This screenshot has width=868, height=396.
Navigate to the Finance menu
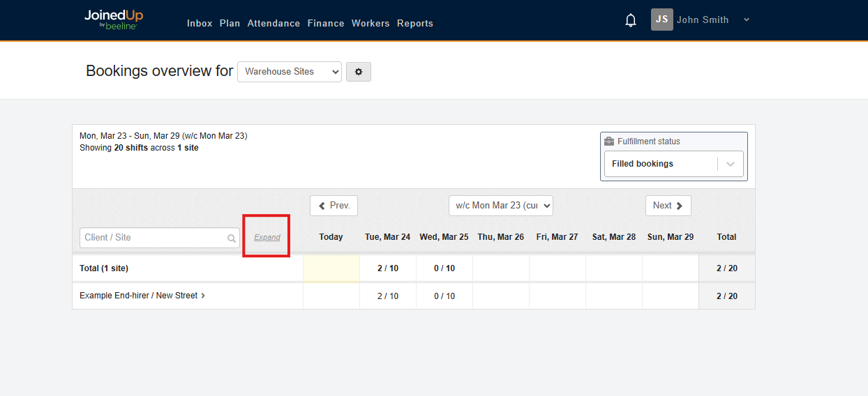(326, 23)
